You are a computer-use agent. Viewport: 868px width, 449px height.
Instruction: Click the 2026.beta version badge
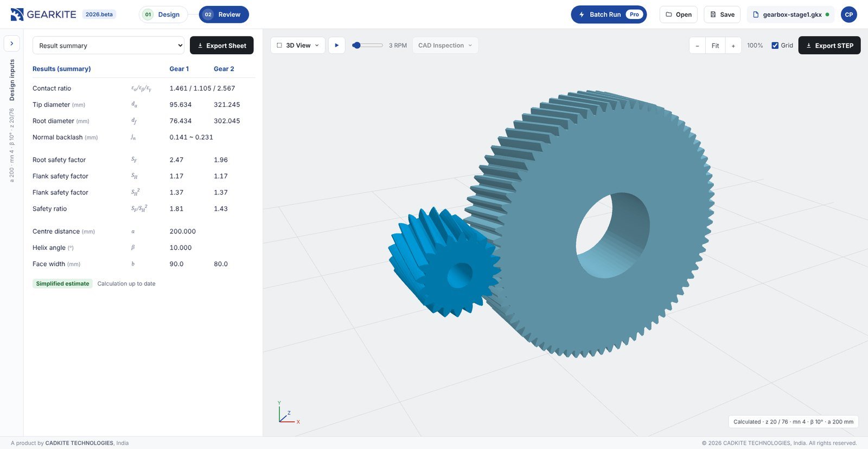99,15
